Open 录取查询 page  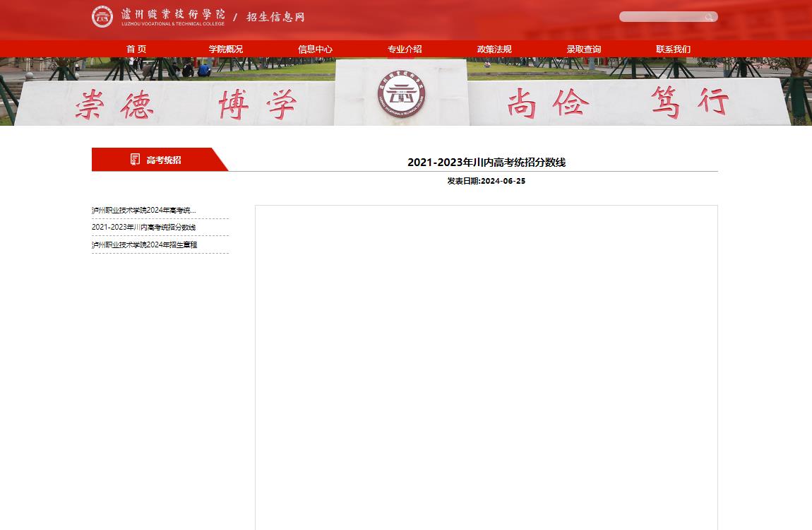584,49
